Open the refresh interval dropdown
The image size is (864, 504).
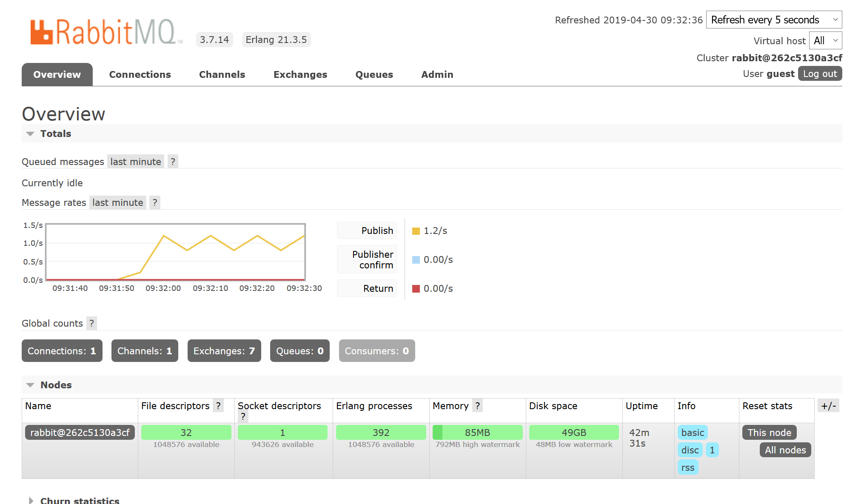(773, 20)
